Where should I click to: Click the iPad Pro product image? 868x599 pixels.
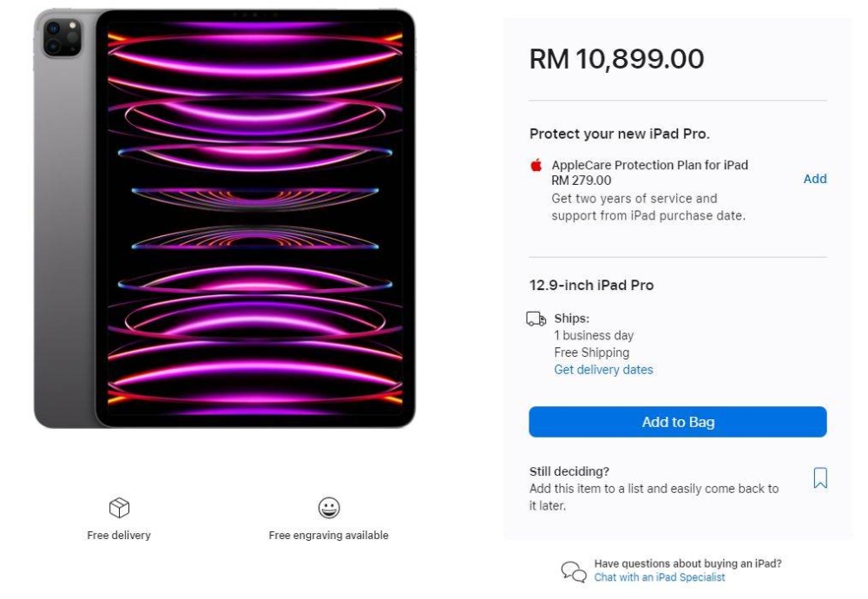click(x=225, y=219)
